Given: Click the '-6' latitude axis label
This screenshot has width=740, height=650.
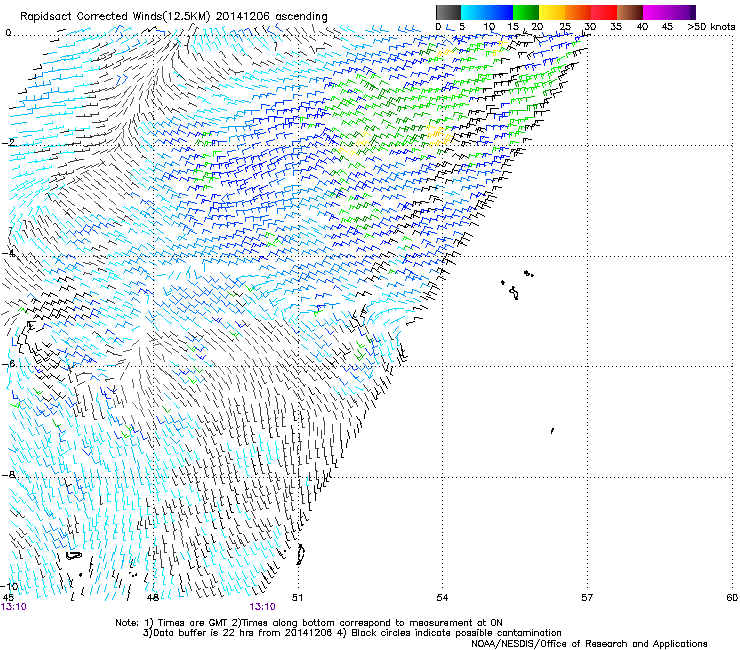Looking at the screenshot, I should tap(8, 364).
